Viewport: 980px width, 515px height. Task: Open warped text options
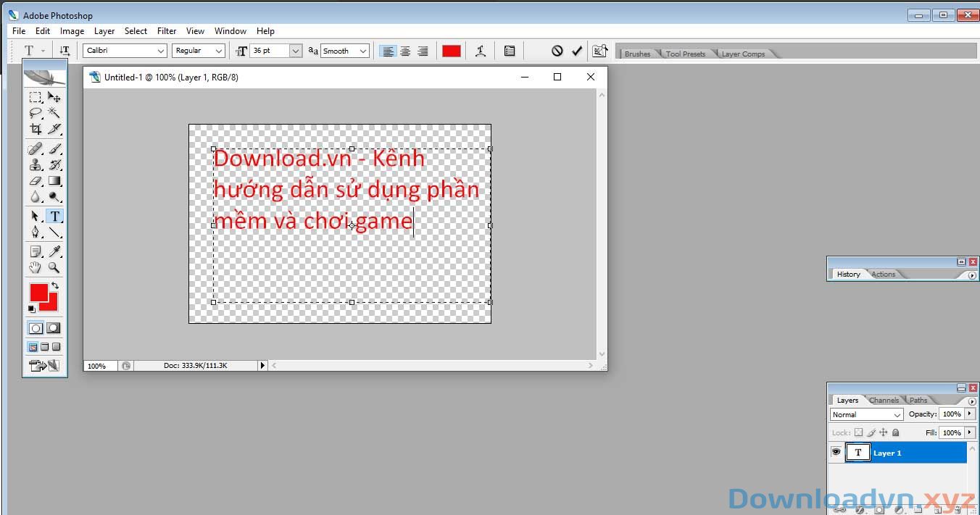(480, 51)
